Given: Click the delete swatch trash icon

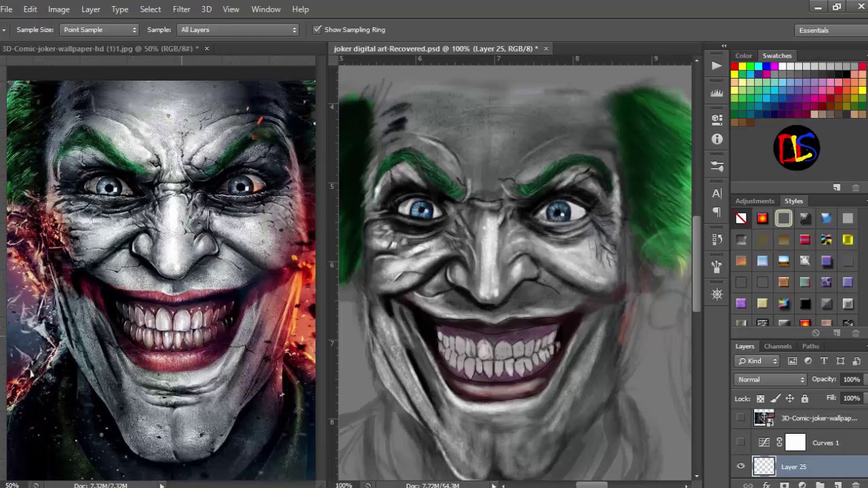Looking at the screenshot, I should pos(856,188).
